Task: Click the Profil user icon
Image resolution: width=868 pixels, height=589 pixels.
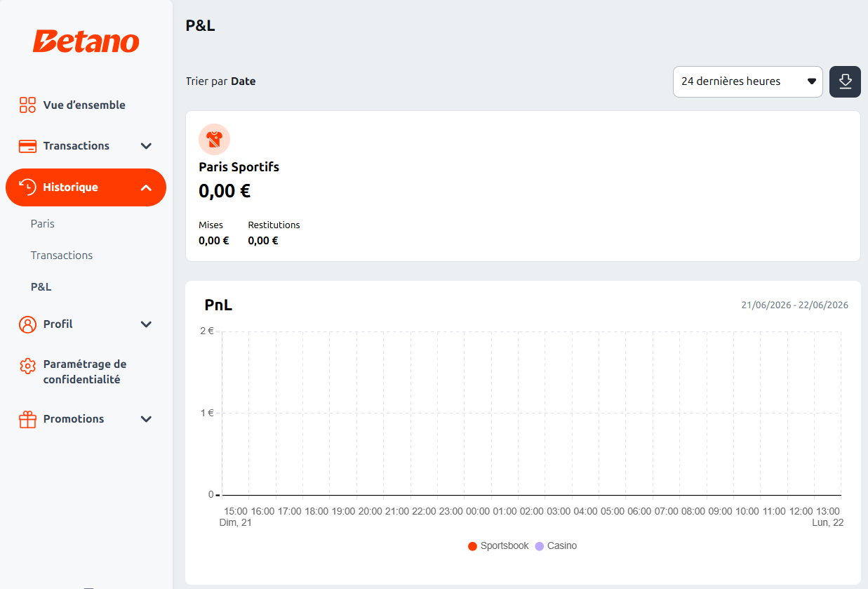Action: (x=27, y=324)
